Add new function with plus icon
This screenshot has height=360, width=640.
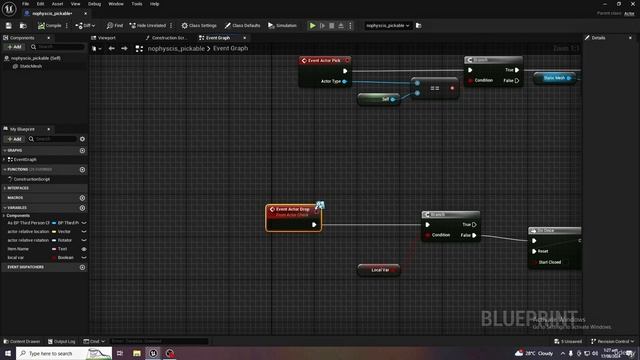[82, 169]
